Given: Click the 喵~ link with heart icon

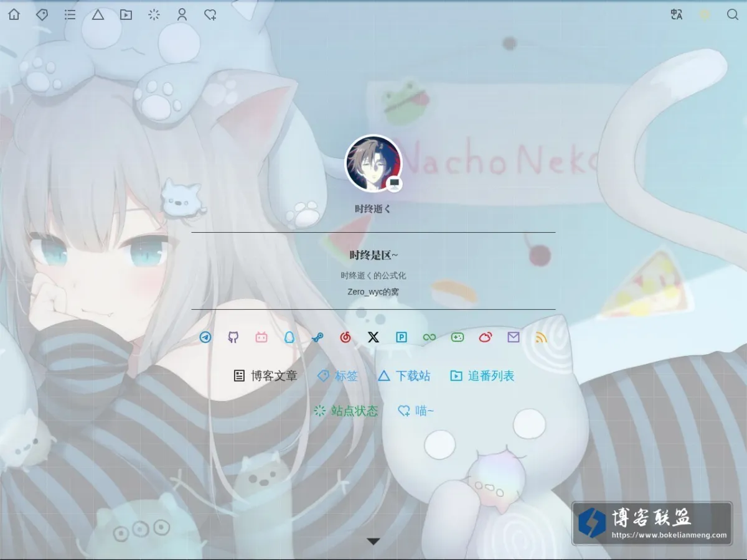Looking at the screenshot, I should click(x=416, y=411).
